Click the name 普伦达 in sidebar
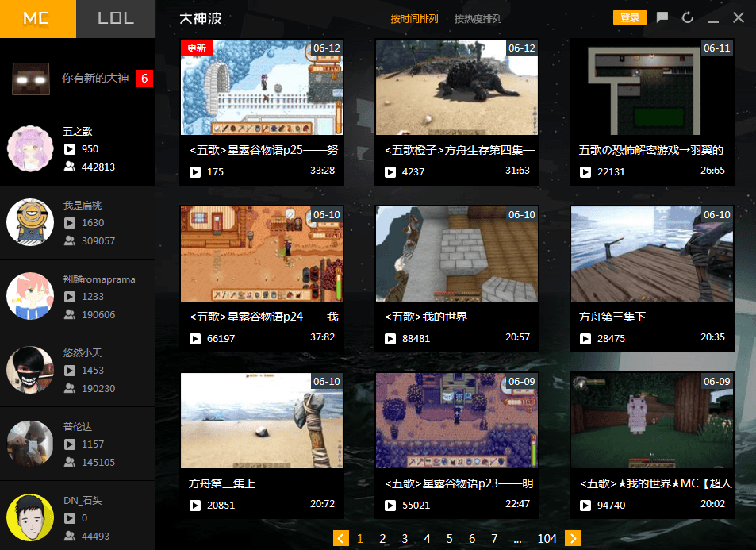 (78, 426)
